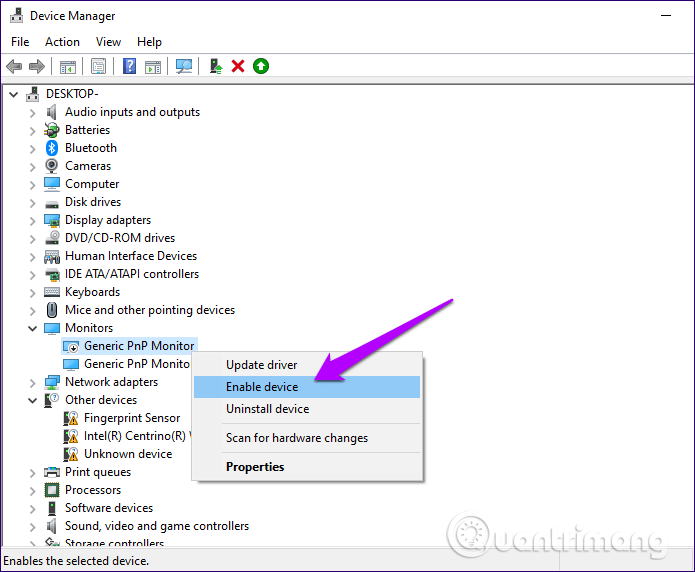Viewport: 695px width, 572px height.
Task: Click the Fingerprint Sensor warning icon
Action: pos(71,418)
